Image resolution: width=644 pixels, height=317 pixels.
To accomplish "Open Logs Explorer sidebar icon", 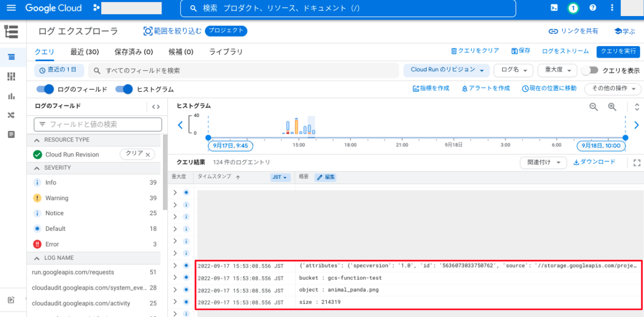I will click(11, 57).
